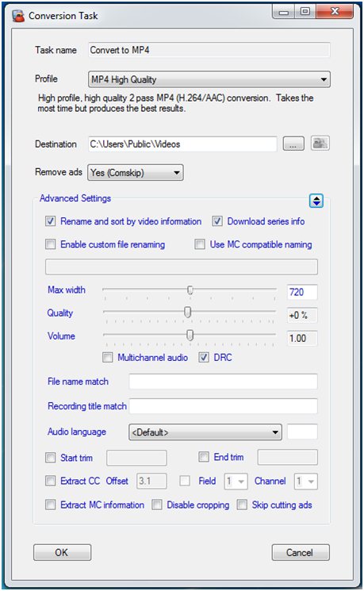
Task: Toggle the DRC checkbox
Action: coord(204,357)
